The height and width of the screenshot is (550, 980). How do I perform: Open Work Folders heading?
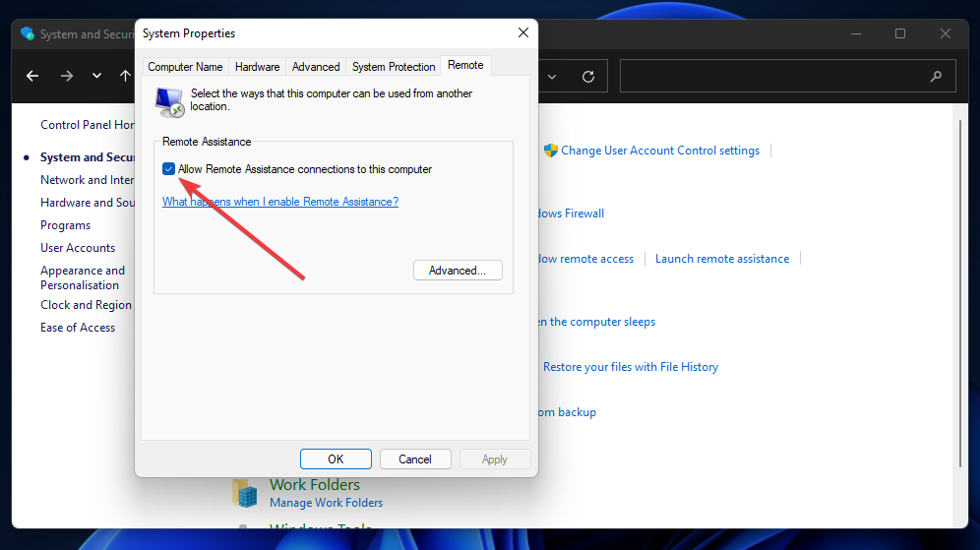[315, 484]
